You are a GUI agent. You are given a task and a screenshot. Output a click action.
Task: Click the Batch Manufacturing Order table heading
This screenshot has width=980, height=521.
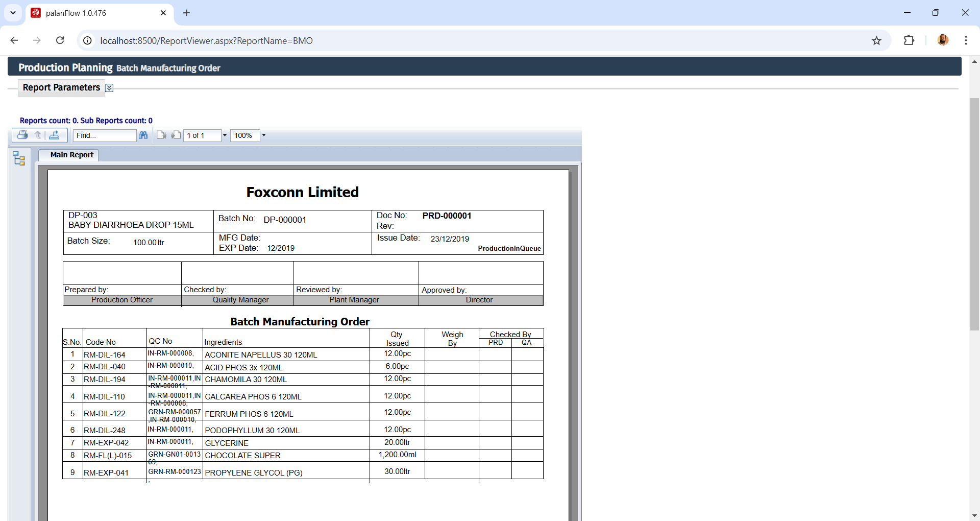[x=300, y=321]
